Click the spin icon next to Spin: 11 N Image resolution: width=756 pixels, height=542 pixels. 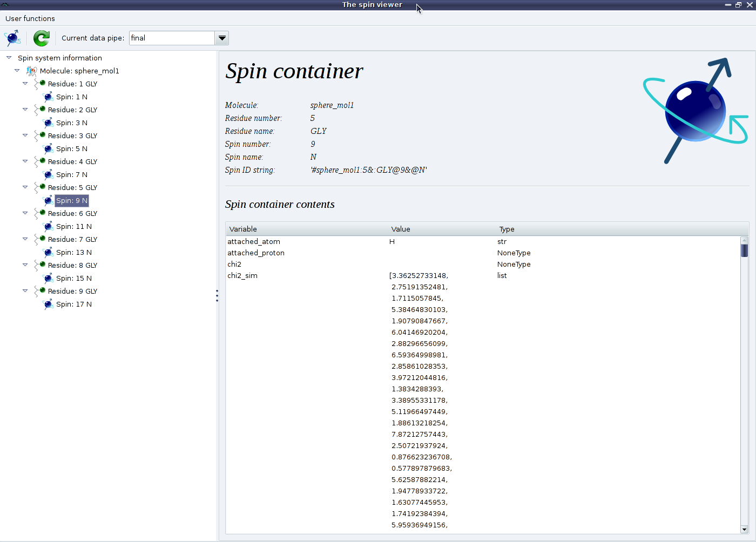pos(48,227)
